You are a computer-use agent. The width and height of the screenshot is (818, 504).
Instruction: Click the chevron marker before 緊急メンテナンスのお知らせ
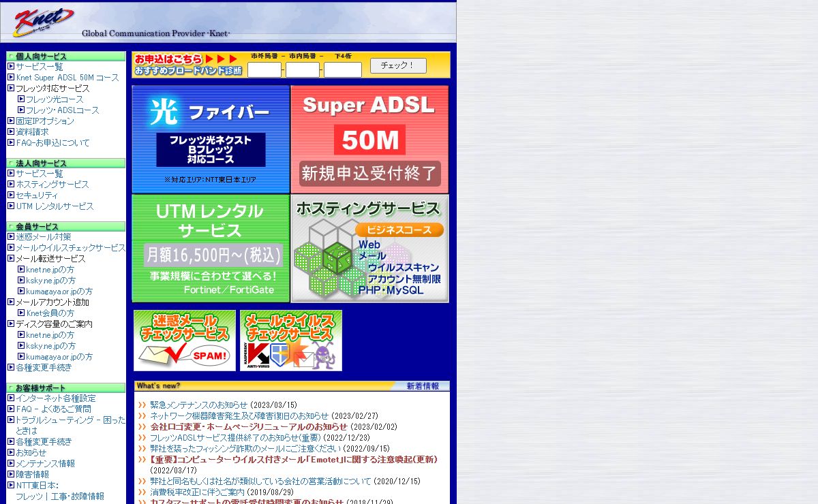[x=142, y=405]
